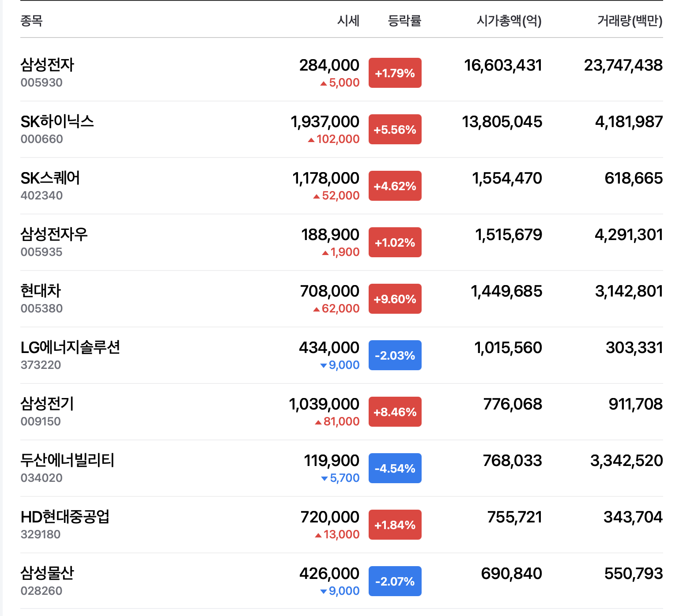Select the stock code 000660
The width and height of the screenshot is (679, 616).
[41, 139]
